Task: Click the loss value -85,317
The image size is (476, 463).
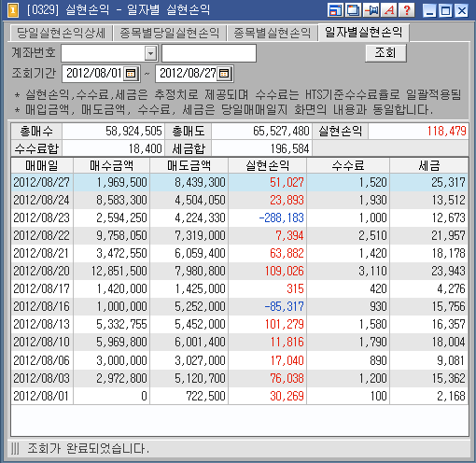Action: click(284, 306)
